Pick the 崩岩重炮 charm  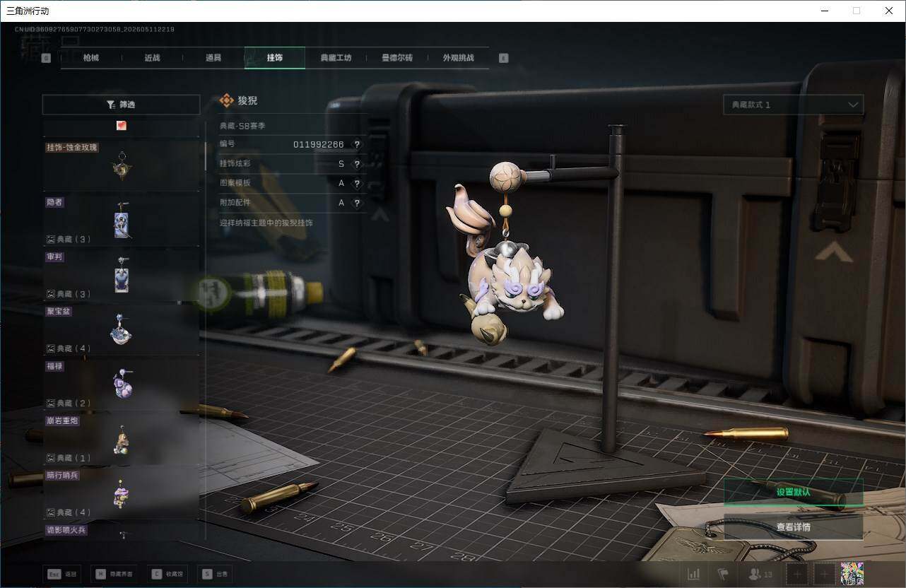click(x=122, y=438)
